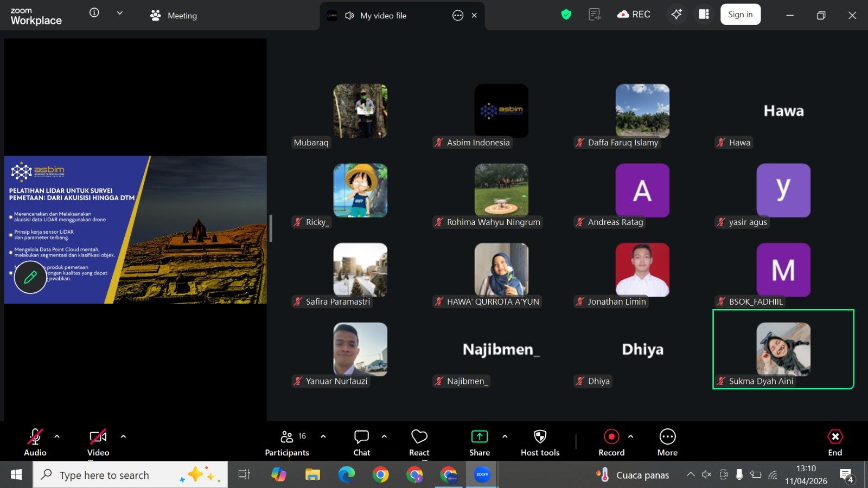Viewport: 868px width, 488px height.
Task: Click the More options ellipsis
Action: pos(667,442)
